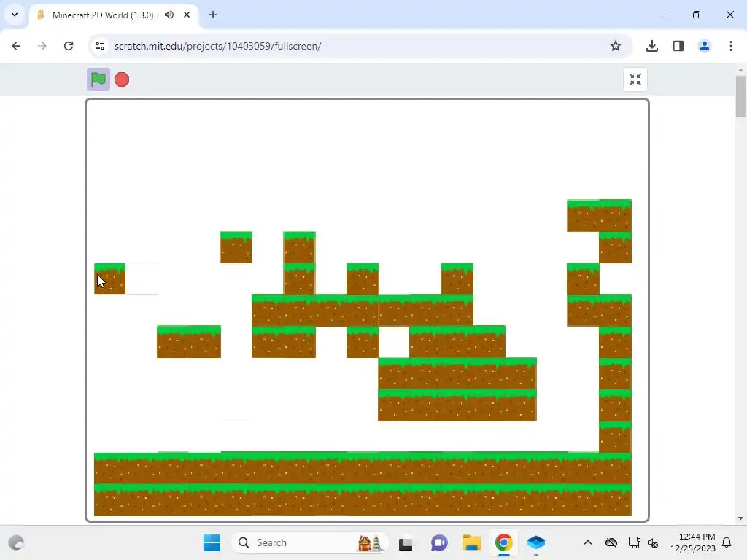
Task: Open the display and network tray icon
Action: coord(634,542)
